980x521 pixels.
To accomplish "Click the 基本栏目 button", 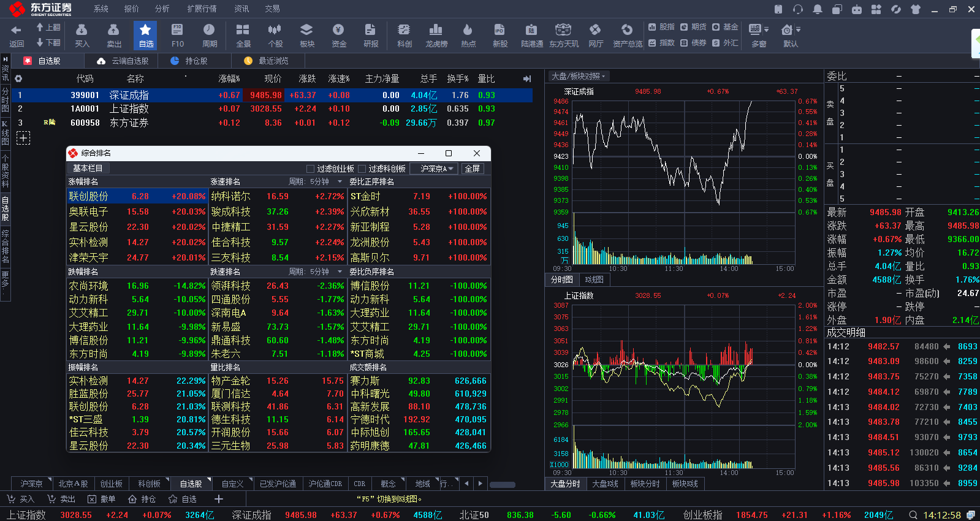I will pyautogui.click(x=88, y=168).
